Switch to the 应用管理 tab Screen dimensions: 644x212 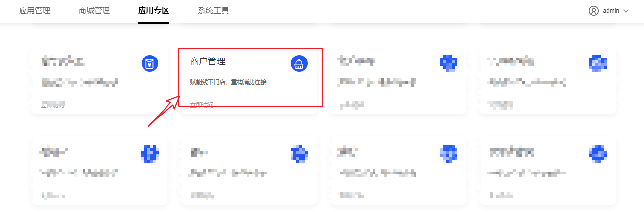pyautogui.click(x=35, y=11)
